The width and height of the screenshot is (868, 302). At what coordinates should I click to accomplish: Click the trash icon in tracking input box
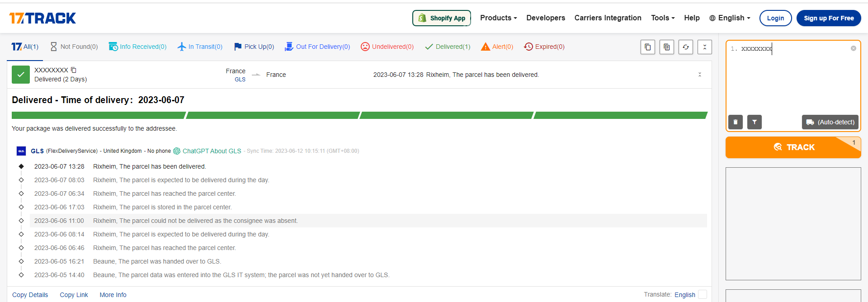(736, 122)
